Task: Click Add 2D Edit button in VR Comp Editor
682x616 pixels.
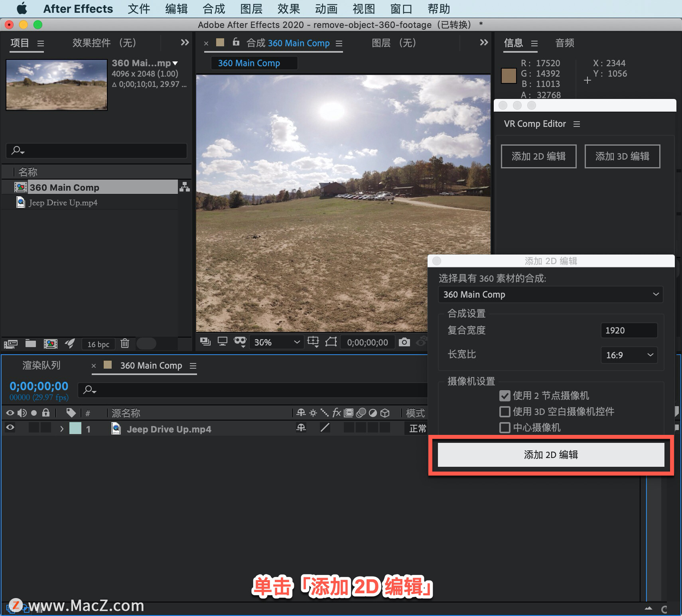Action: click(x=539, y=156)
